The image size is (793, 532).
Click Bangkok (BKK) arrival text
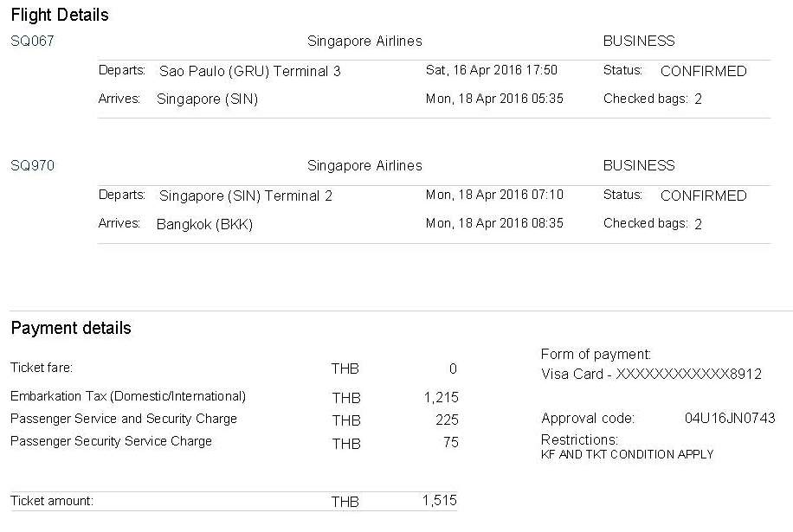coord(204,224)
